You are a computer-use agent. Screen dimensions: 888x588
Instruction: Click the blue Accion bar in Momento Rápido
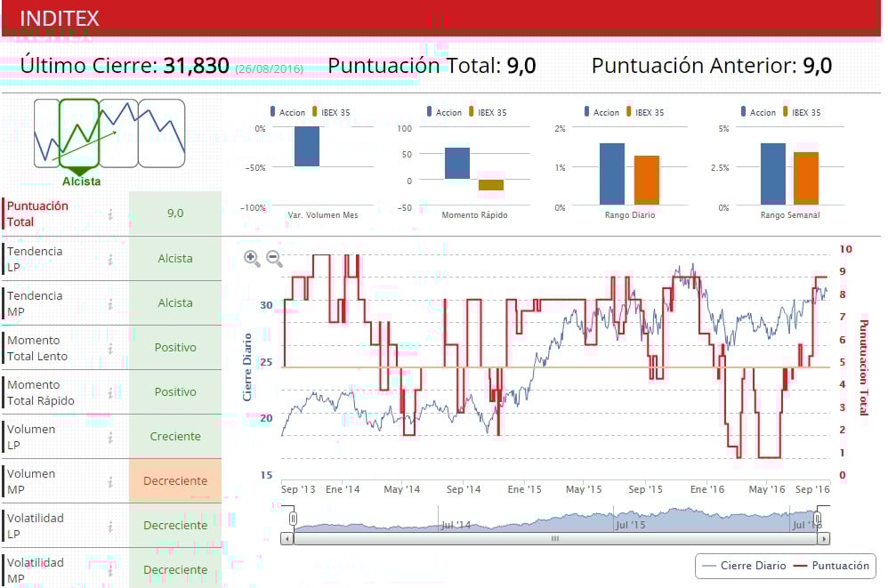coord(457,163)
